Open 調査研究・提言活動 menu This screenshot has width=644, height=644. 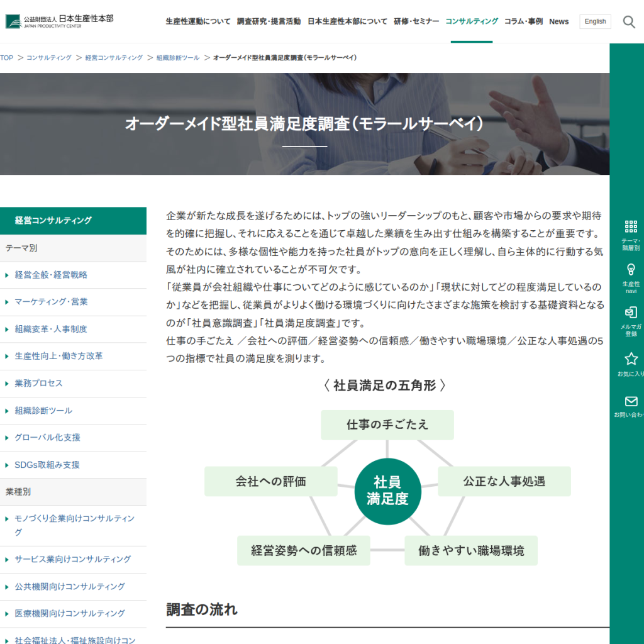[x=269, y=21]
